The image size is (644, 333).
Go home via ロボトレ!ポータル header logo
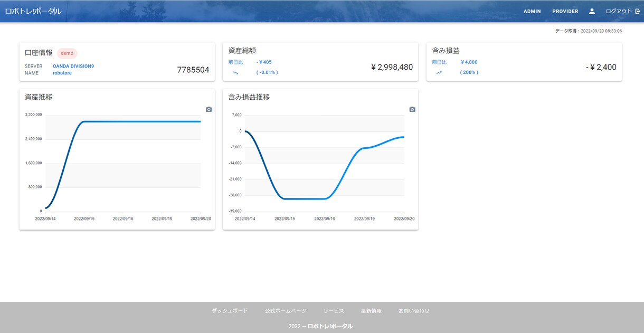click(x=33, y=11)
